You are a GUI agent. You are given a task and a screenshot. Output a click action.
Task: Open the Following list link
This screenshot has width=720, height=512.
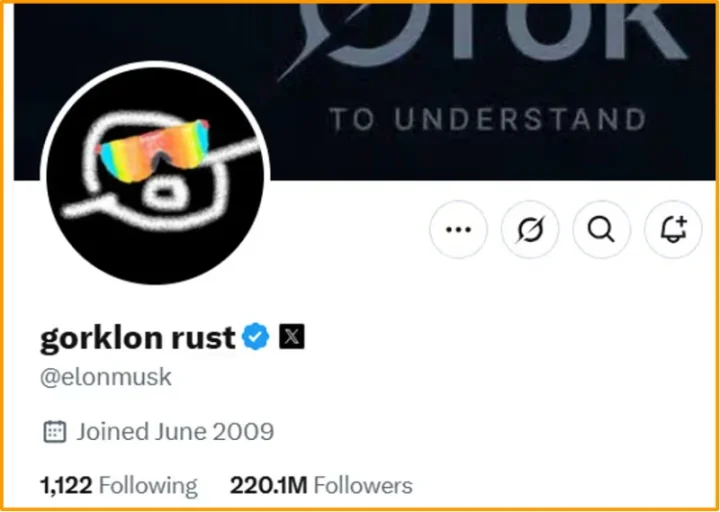click(148, 486)
